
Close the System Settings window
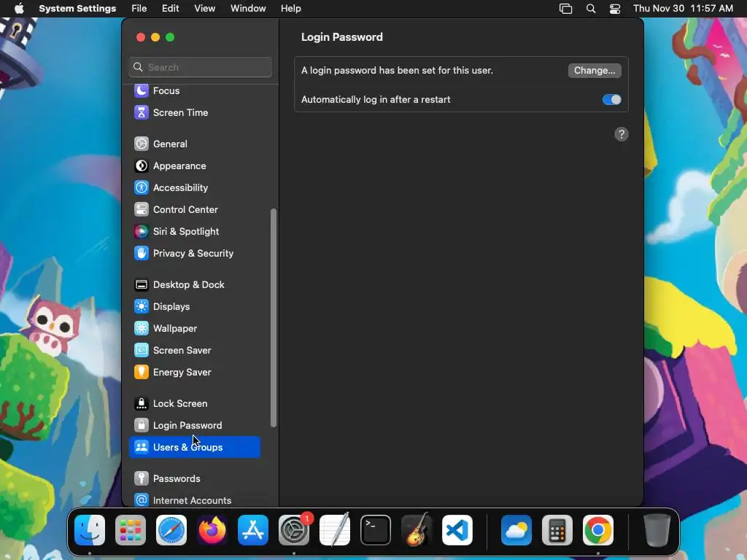point(141,37)
